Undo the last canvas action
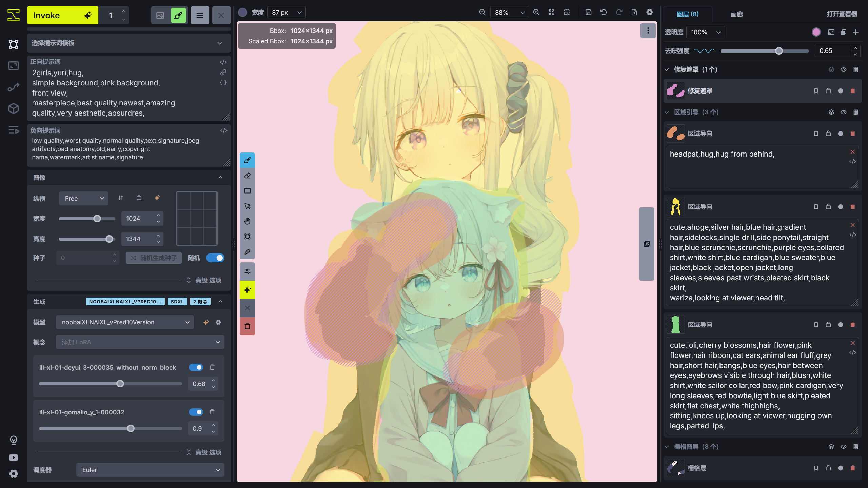Screen dimensions: 868x488 click(x=604, y=12)
